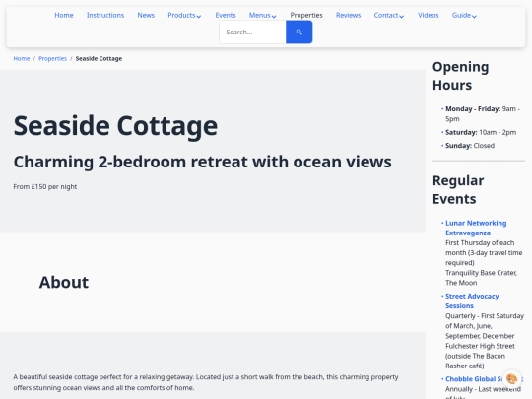Click the Properties breadcrumb link
The image size is (532, 399).
tap(52, 59)
